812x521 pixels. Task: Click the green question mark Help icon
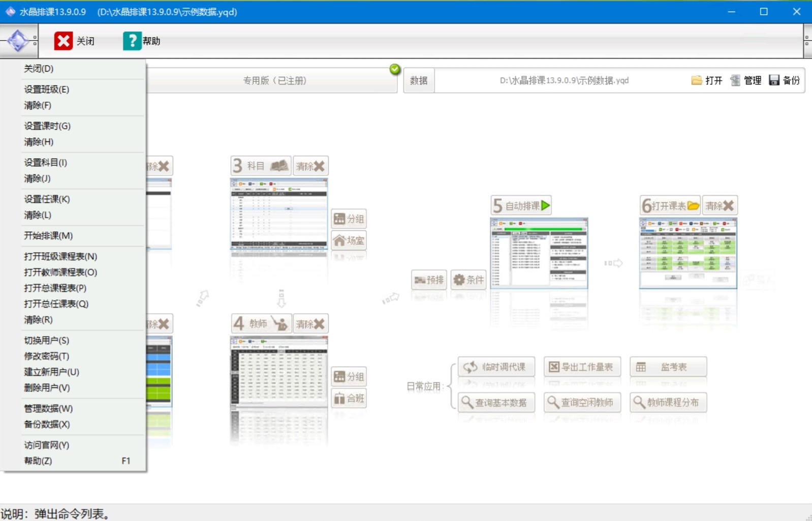click(x=132, y=41)
